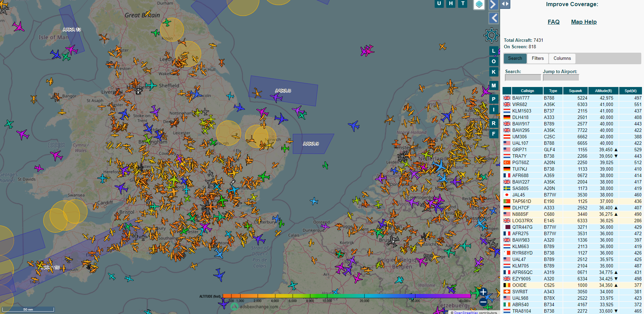
Task: Focus the Search input field
Action: (x=523, y=77)
